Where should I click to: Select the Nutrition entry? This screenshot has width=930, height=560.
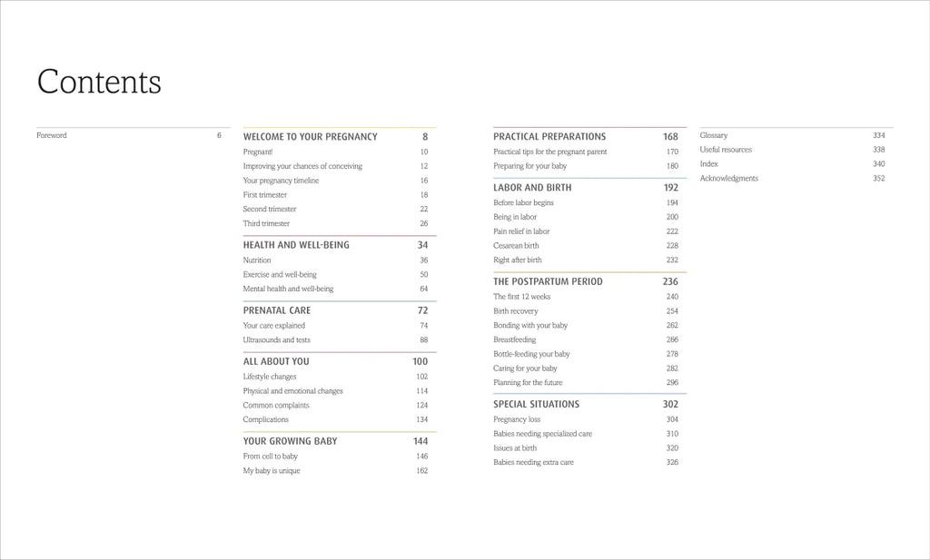[x=257, y=260]
